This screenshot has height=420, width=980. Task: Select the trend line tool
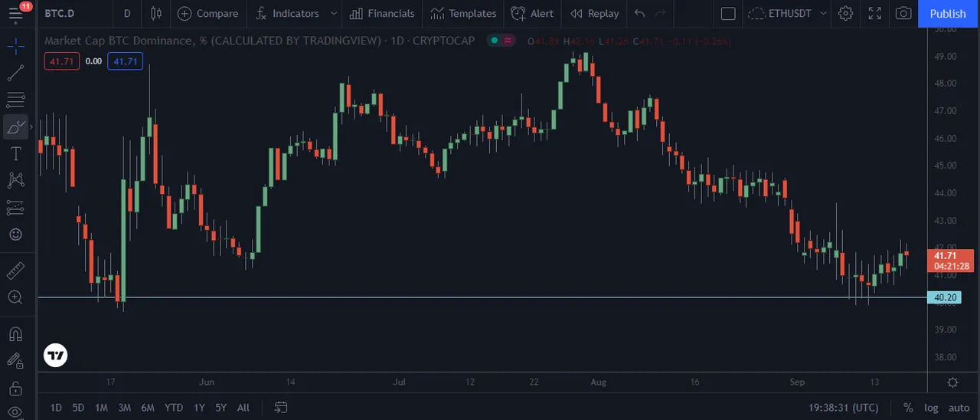coord(15,74)
